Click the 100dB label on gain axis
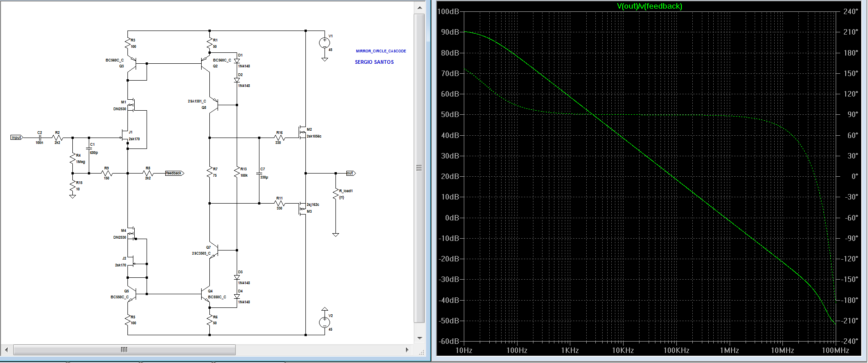Image resolution: width=868 pixels, height=363 pixels. 448,11
